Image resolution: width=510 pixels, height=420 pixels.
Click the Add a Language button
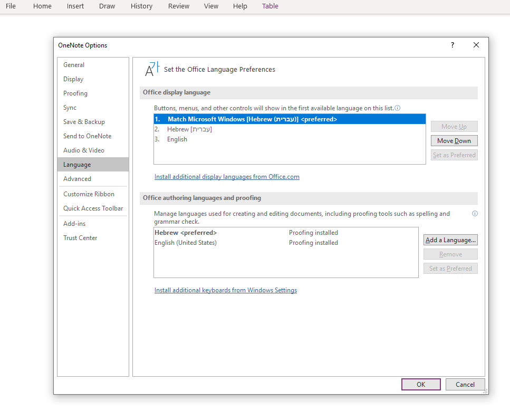click(450, 240)
